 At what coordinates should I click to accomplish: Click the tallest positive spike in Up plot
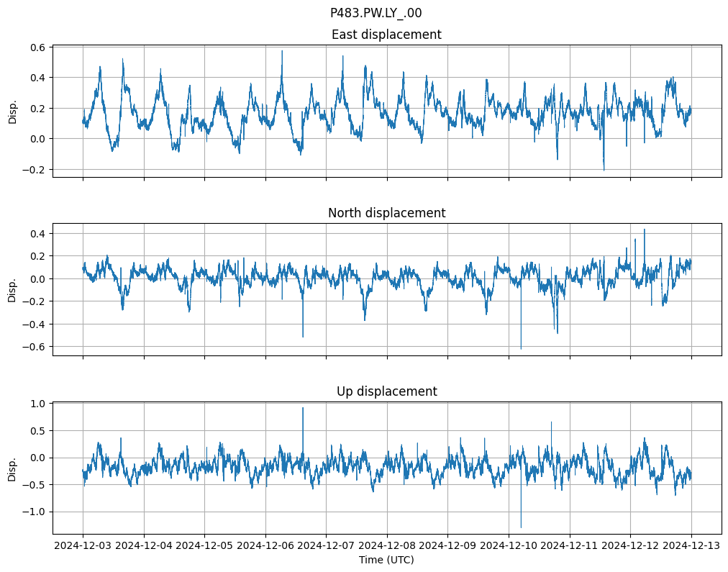(303, 409)
